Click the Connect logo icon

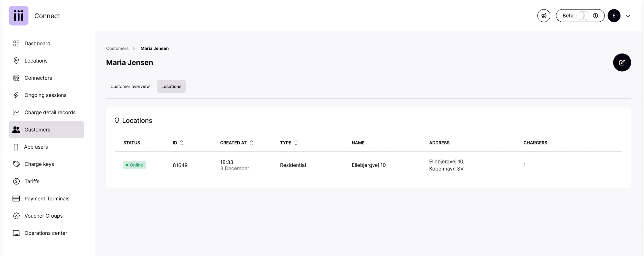pos(19,15)
